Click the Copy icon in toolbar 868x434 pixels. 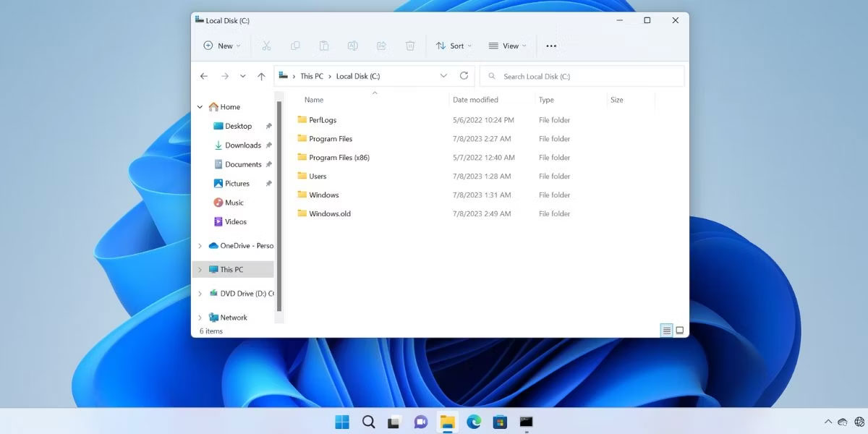(x=295, y=46)
